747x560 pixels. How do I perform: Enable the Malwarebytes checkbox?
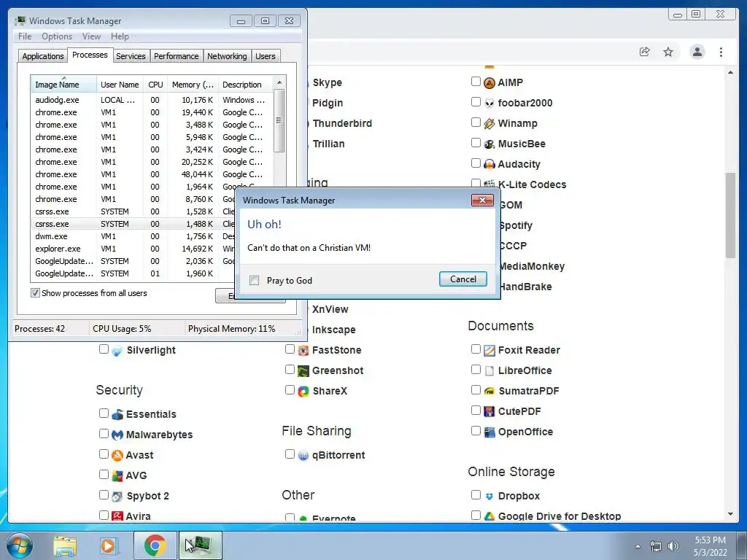coord(104,433)
